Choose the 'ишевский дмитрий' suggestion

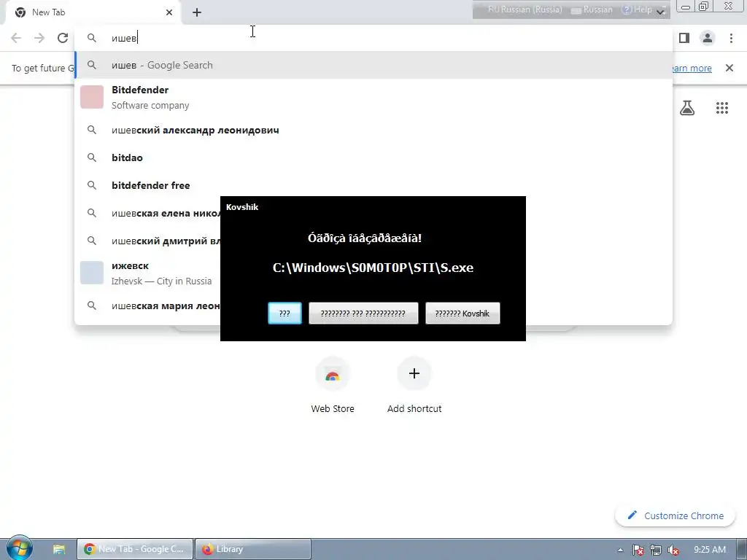pos(147,241)
